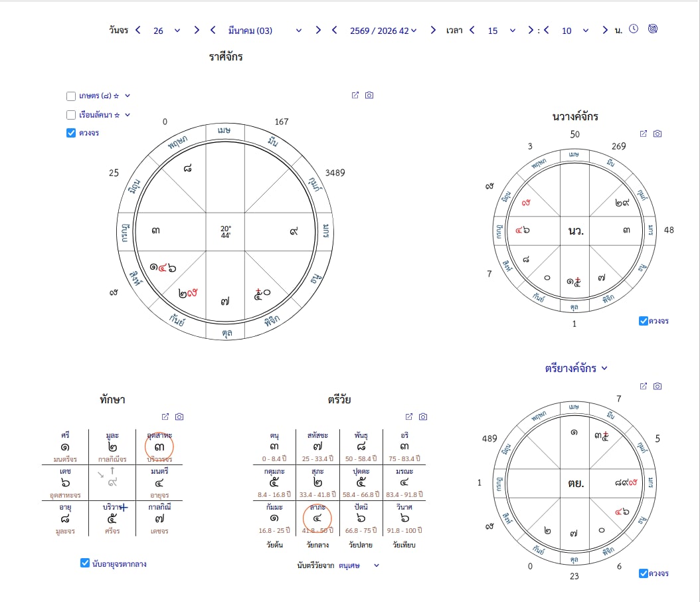Click the สหัสชะ cell in the ตรีวัย table

[317, 447]
